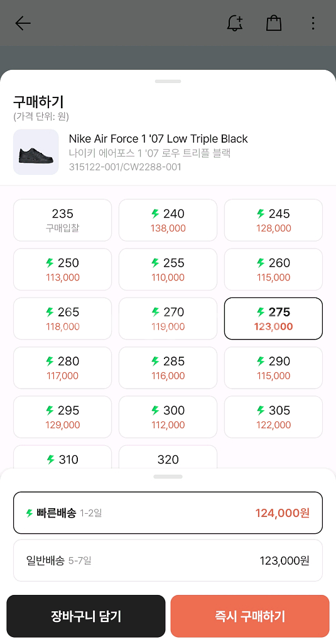This screenshot has width=336, height=644.
Task: Tap the notification bell plus icon
Action: 235,23
